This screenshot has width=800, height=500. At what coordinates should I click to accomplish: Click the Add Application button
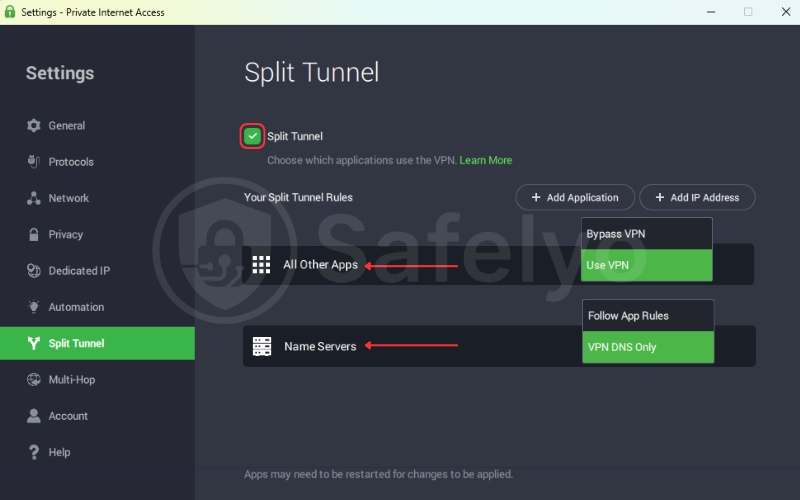pos(575,197)
